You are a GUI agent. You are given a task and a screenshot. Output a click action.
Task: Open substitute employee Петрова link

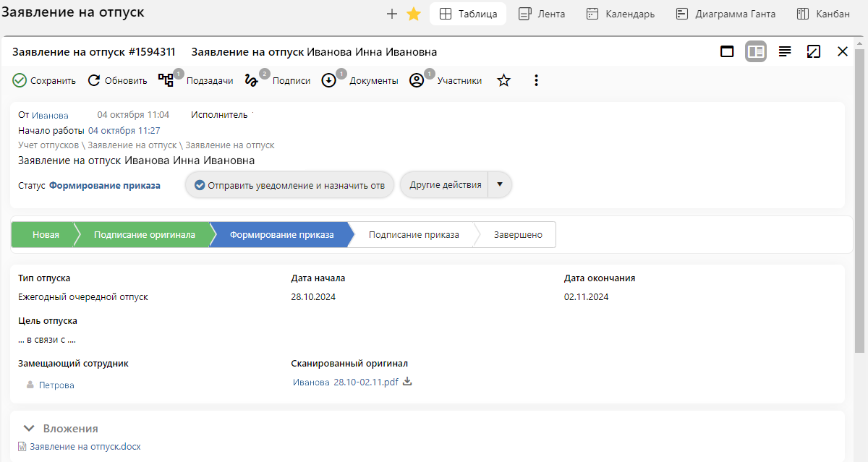(x=56, y=385)
